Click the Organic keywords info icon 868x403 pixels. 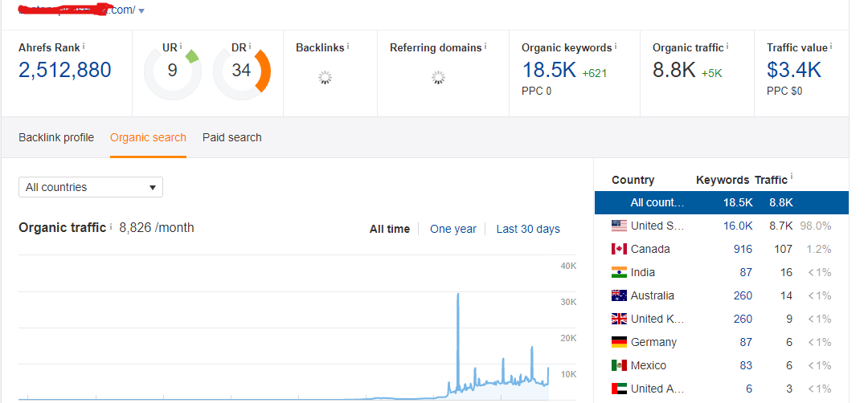click(616, 46)
